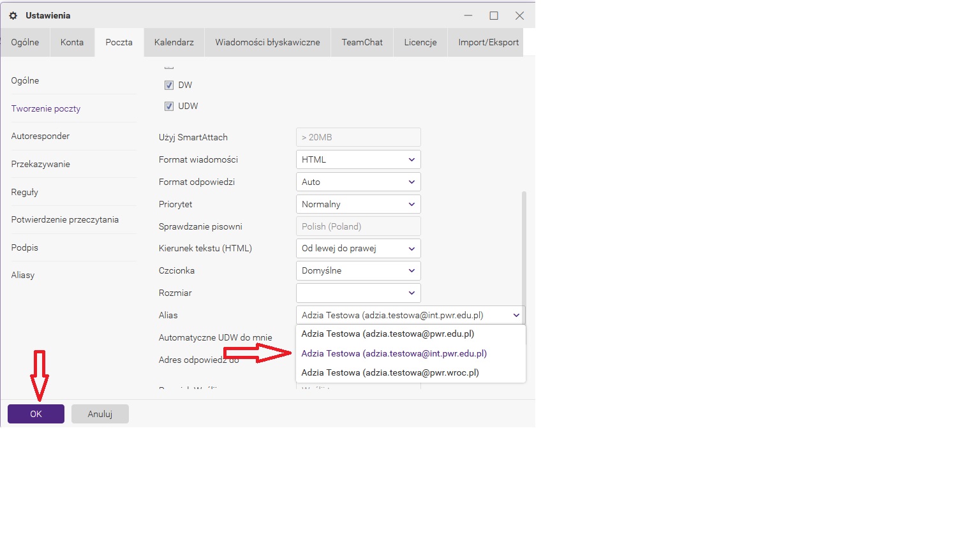Select alias adzia.testowa@int.pwr.edu.pl from list
980x551 pixels.
394,353
